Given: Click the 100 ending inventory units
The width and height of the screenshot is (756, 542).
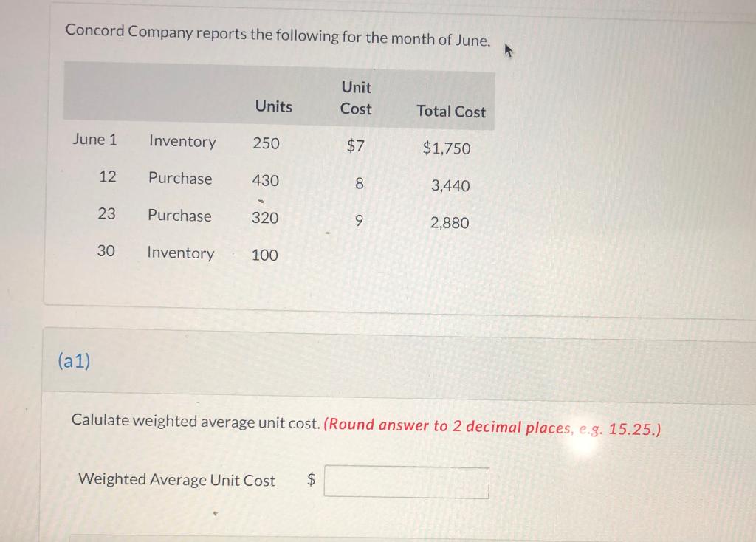Looking at the screenshot, I should (x=265, y=255).
